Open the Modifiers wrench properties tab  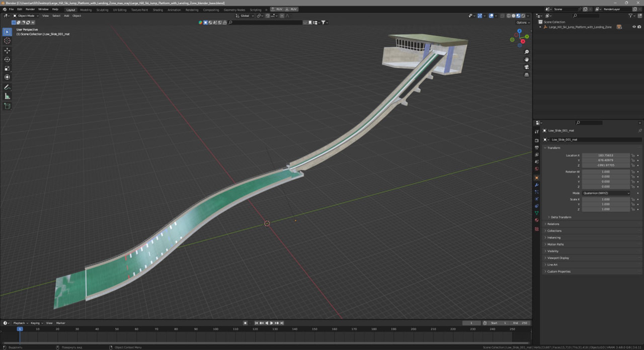pyautogui.click(x=537, y=185)
